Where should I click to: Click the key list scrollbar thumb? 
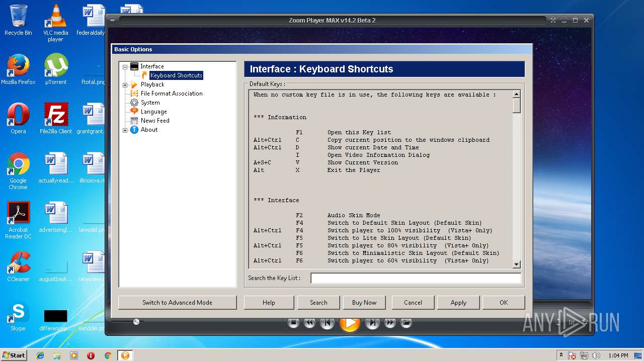pos(516,106)
